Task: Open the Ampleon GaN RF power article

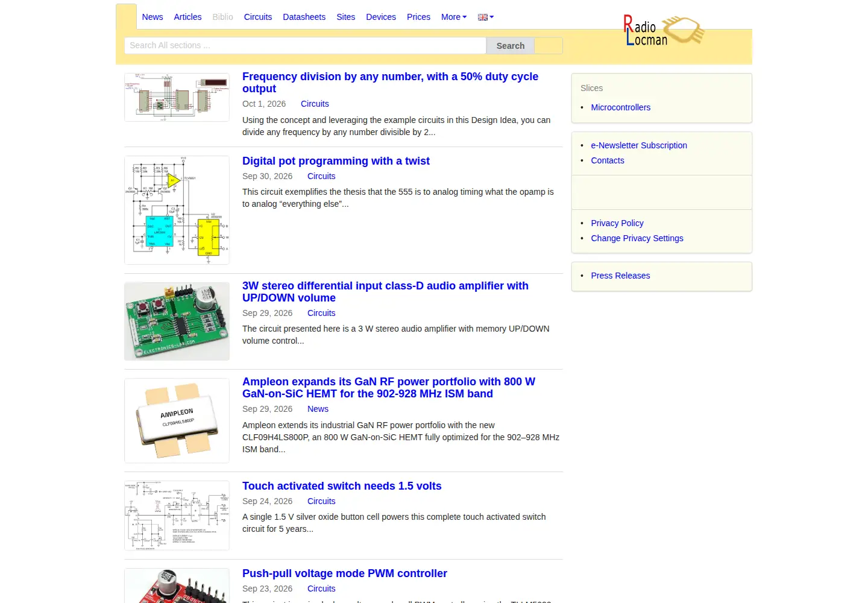Action: pyautogui.click(x=389, y=388)
